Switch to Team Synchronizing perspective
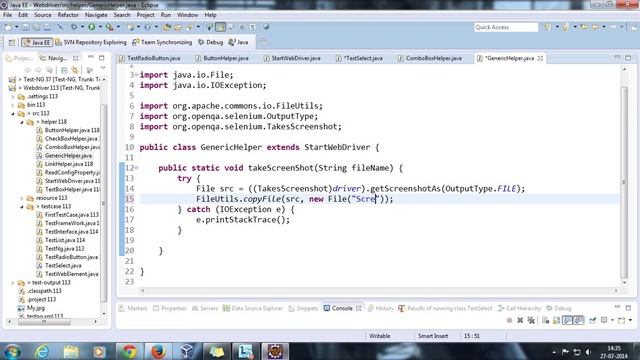Viewport: 640px width, 360px height. (162, 42)
